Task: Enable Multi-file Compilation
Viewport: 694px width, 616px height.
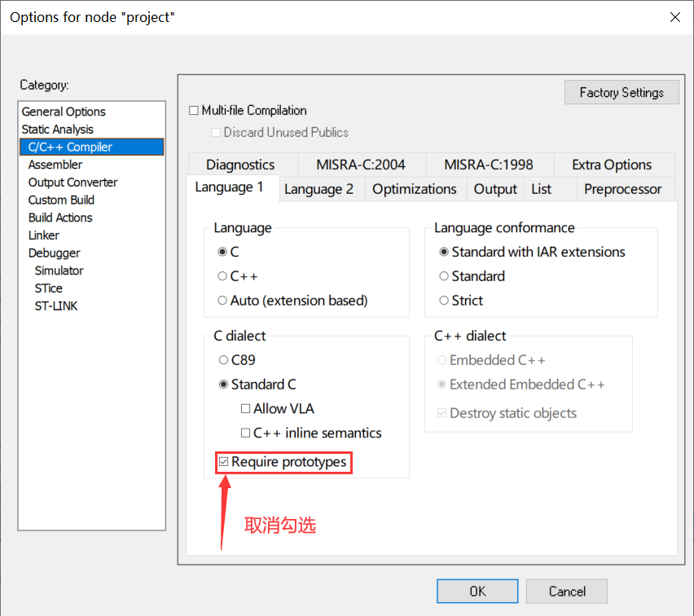Action: click(194, 110)
